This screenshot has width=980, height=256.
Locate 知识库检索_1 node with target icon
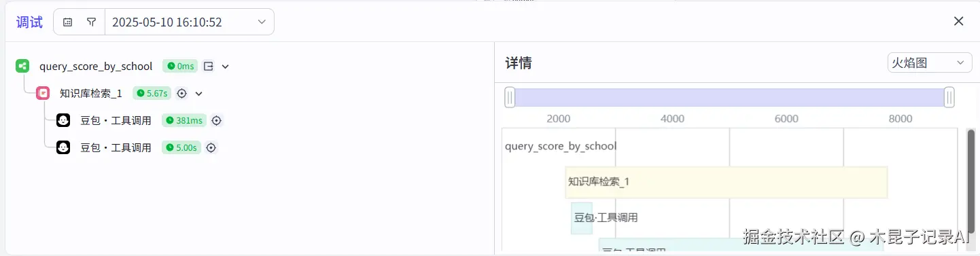(181, 93)
